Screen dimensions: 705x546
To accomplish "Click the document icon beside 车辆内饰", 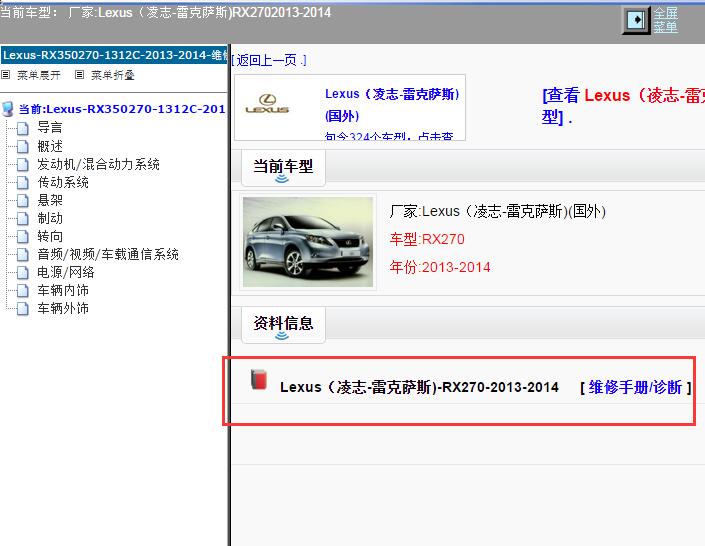I will click(22, 290).
